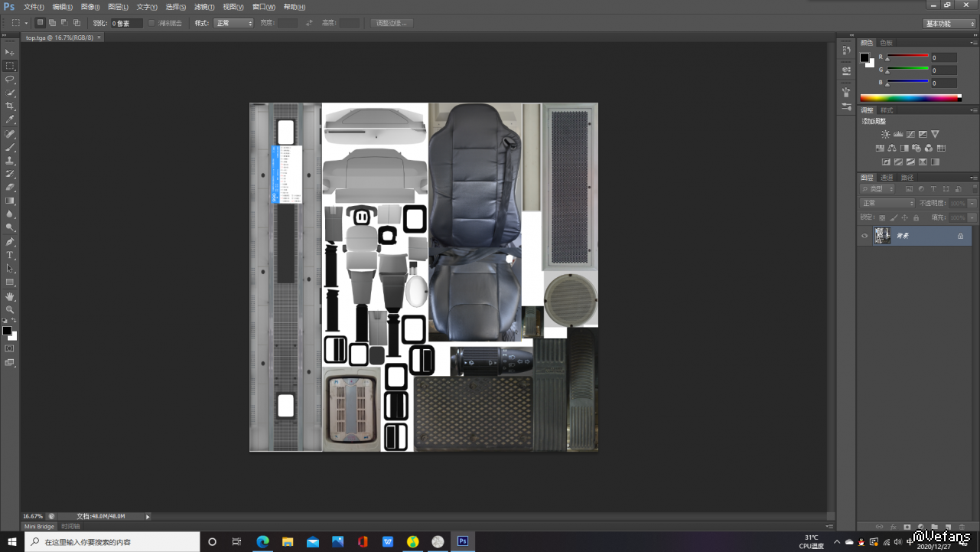The image size is (980, 552).
Task: Select the Horizontal Type tool
Action: pos(10,255)
